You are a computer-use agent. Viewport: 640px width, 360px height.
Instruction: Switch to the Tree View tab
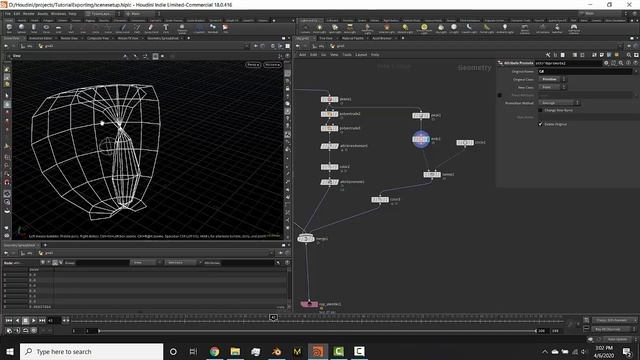(325, 38)
